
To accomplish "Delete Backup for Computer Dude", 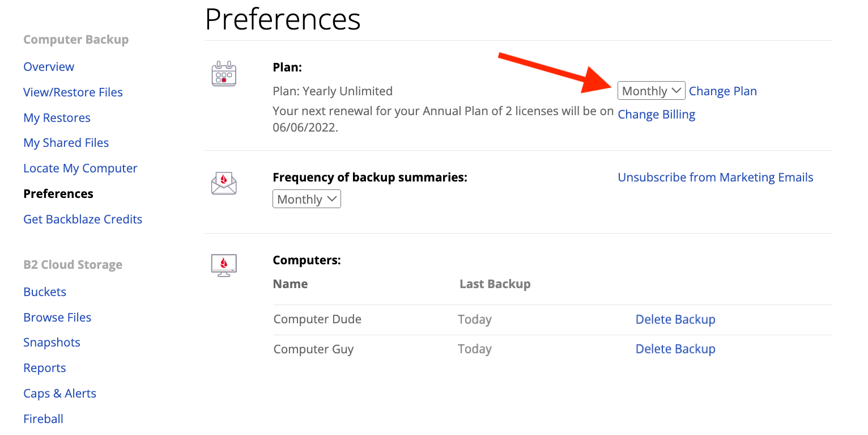I will [675, 319].
